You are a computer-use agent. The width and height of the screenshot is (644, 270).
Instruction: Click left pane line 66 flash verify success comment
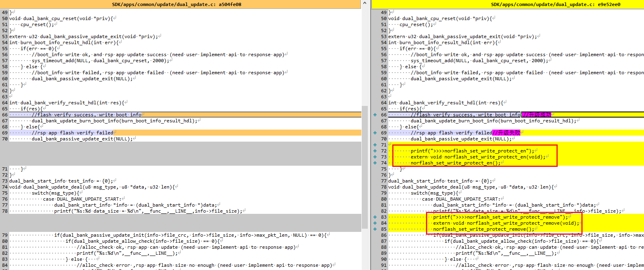pyautogui.click(x=86, y=115)
